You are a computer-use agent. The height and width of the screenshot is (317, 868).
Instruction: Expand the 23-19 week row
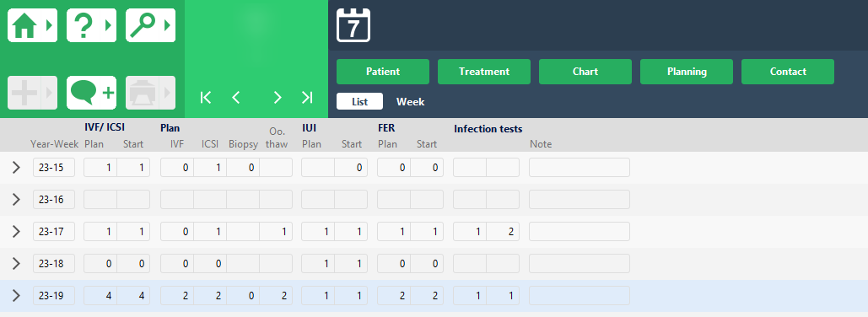[16, 296]
